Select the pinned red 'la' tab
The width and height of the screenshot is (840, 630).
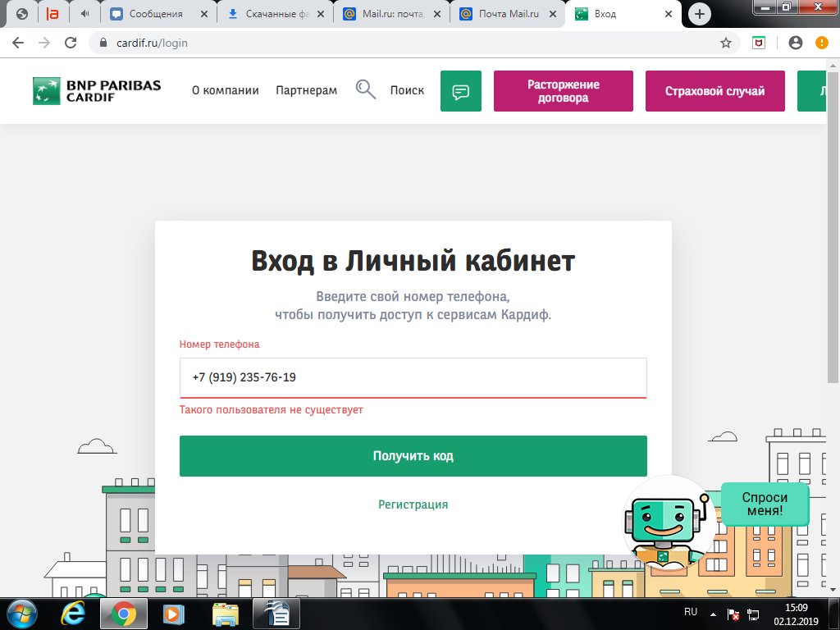click(52, 14)
